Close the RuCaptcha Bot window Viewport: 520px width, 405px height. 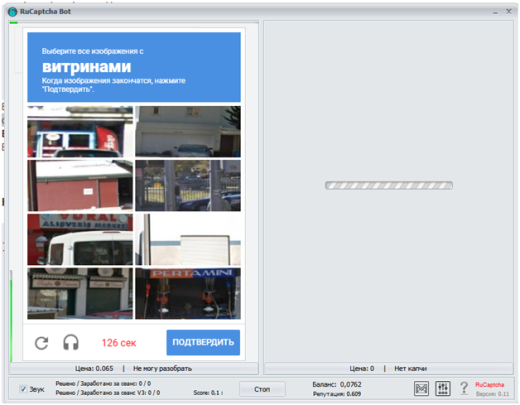point(509,11)
